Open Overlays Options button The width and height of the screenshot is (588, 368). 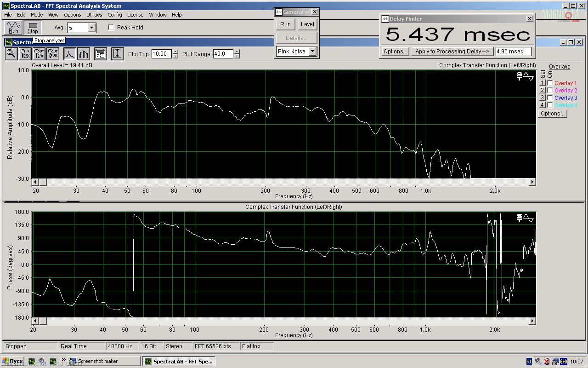coord(552,114)
